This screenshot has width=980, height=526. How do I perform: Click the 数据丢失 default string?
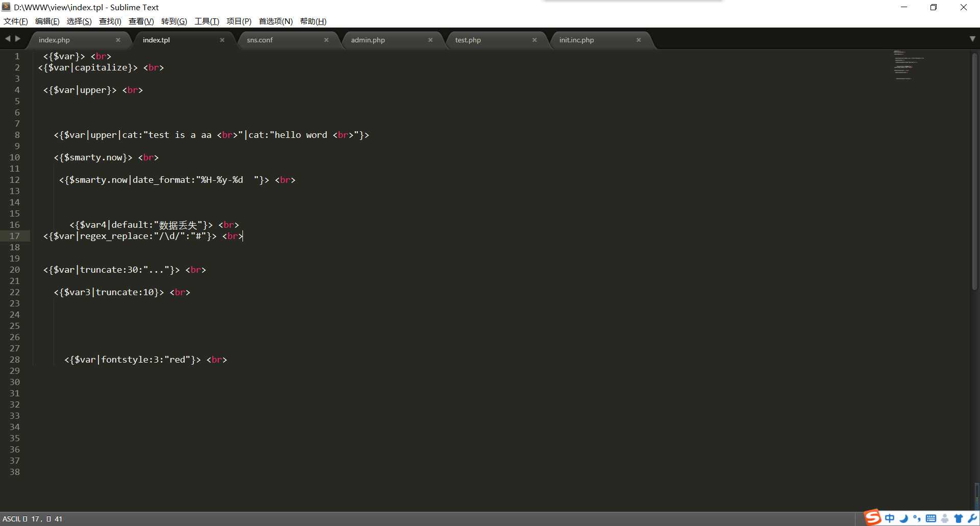tap(178, 225)
